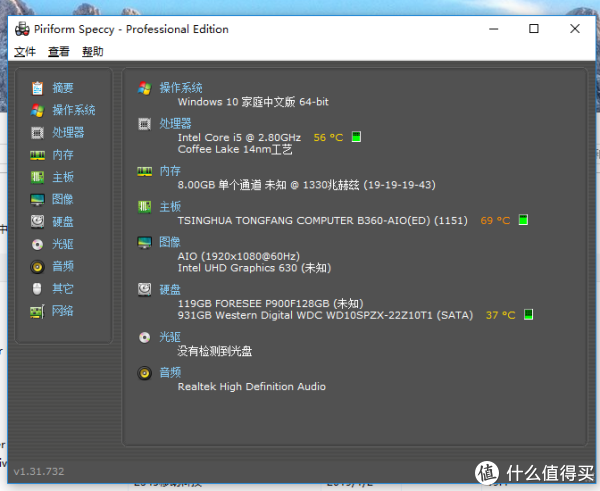Viewport: 600px width, 491px height.
Task: Click the green indicator next to 56 °C
Action: pos(356,137)
